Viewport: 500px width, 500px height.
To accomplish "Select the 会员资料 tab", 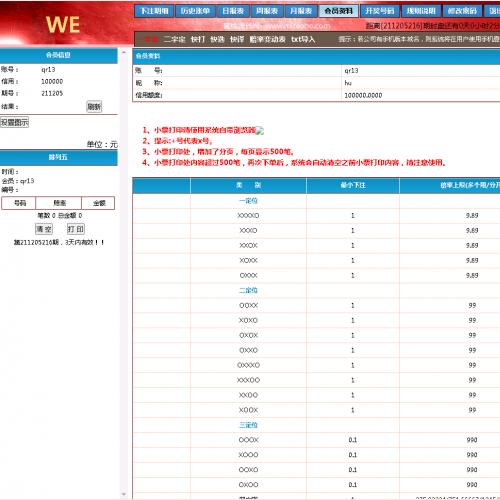I will click(x=339, y=11).
